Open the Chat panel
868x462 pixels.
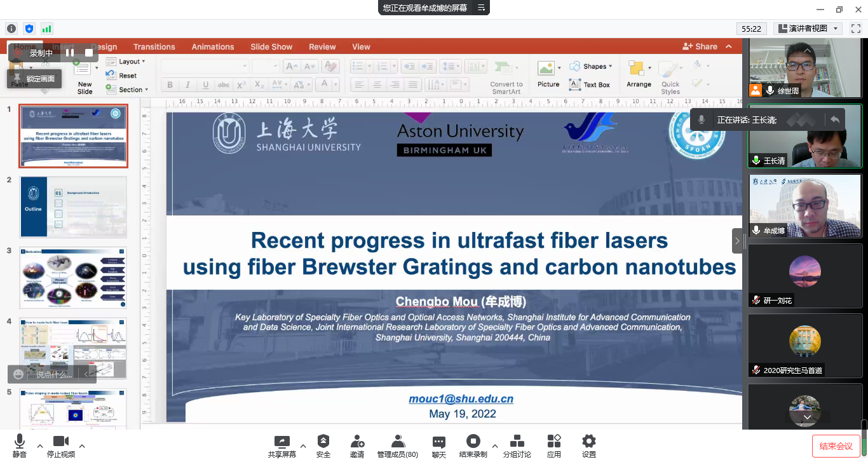pyautogui.click(x=439, y=445)
